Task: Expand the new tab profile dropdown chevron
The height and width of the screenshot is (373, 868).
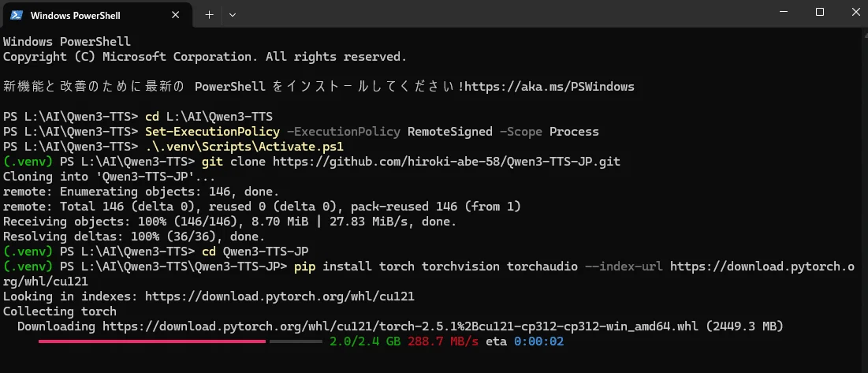Action: click(x=233, y=15)
